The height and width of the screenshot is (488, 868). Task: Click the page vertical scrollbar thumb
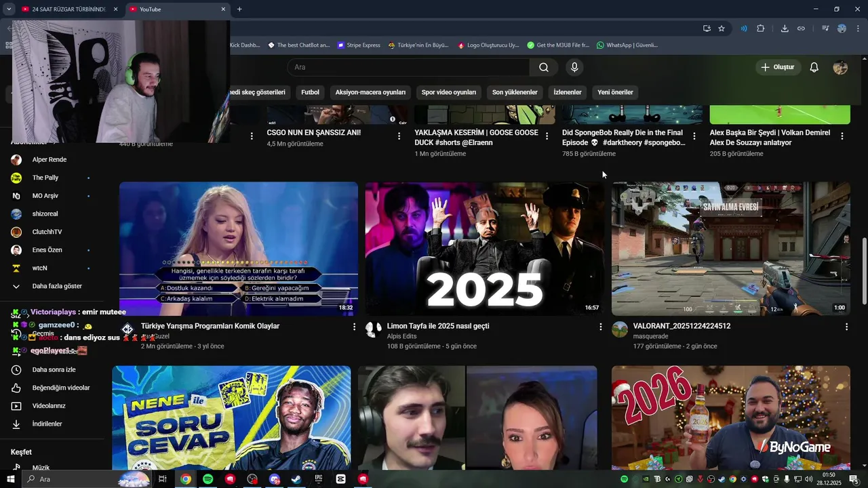point(864,271)
